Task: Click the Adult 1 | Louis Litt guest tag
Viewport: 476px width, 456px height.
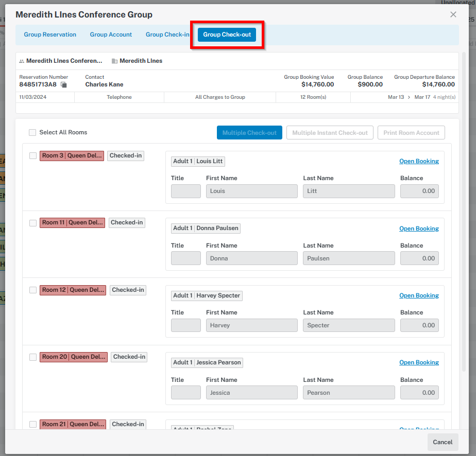Action: (198, 161)
